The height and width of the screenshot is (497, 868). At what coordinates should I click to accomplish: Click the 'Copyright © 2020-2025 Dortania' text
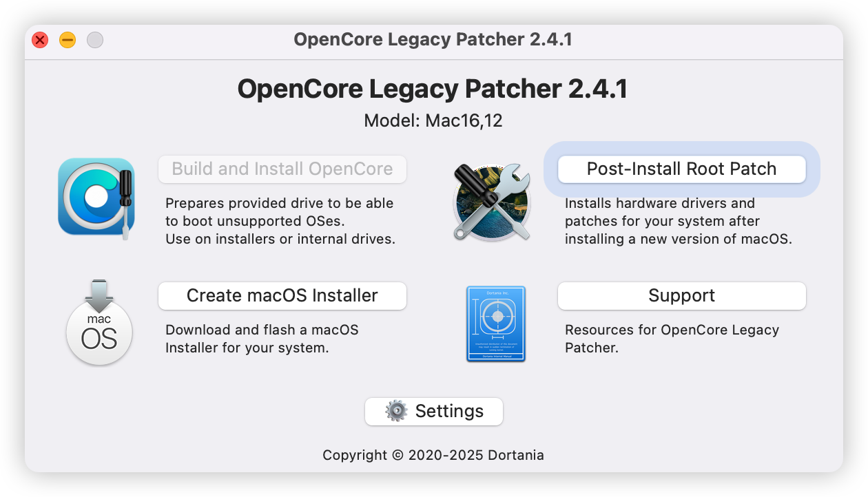point(433,455)
